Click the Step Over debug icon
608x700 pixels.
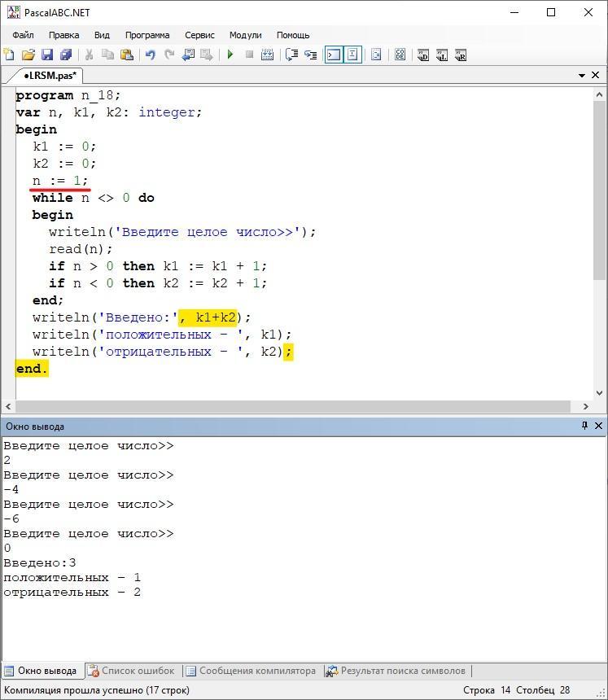291,55
